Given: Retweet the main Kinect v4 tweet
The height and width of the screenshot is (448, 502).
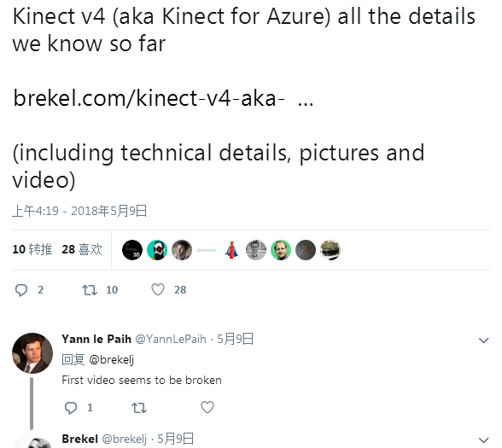Looking at the screenshot, I should 90,290.
